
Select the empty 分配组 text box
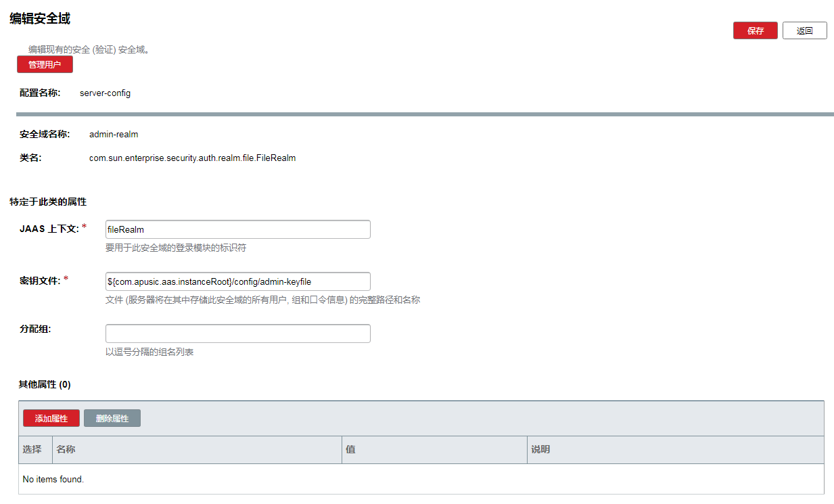[x=237, y=334]
